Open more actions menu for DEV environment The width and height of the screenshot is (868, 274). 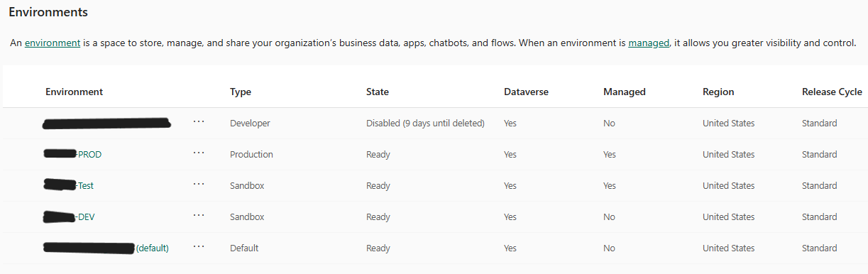pyautogui.click(x=199, y=216)
